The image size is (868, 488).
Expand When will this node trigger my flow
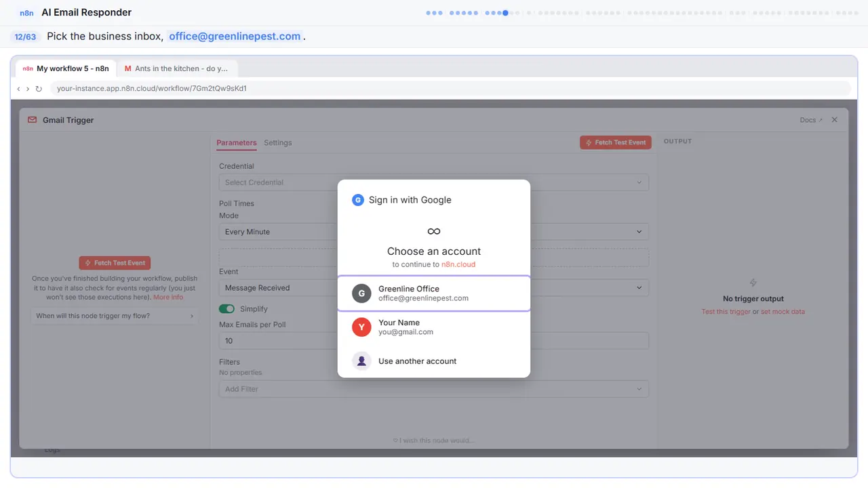[x=115, y=316]
